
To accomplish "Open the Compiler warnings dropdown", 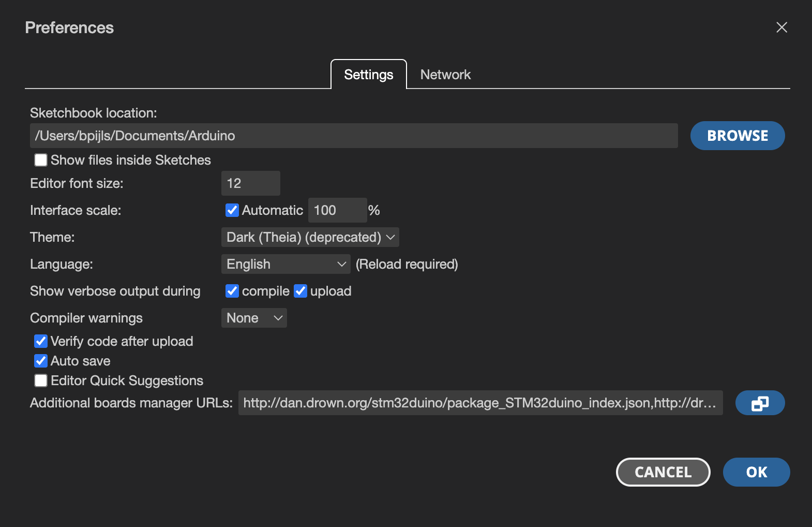I will (x=254, y=318).
